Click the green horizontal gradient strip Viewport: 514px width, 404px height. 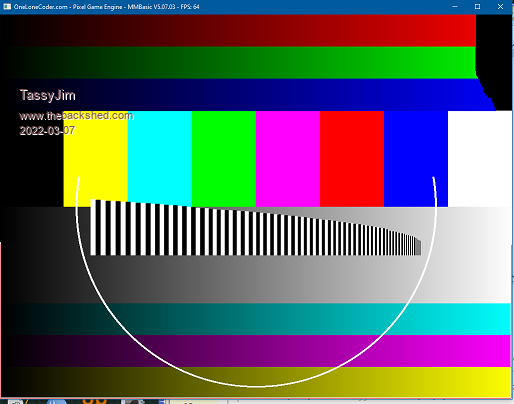click(238, 63)
